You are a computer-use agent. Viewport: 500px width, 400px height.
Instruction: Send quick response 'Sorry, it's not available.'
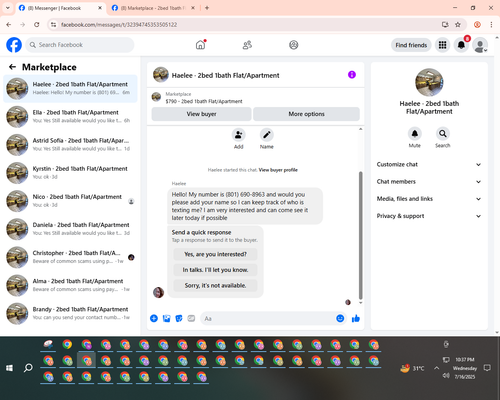tap(215, 286)
